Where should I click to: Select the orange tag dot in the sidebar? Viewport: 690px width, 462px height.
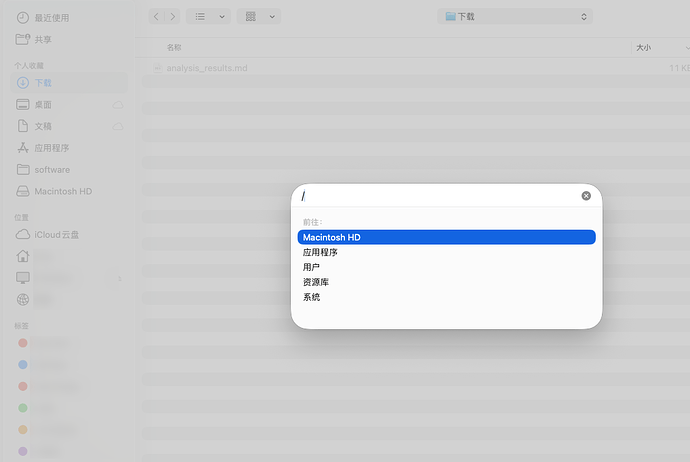pos(23,429)
